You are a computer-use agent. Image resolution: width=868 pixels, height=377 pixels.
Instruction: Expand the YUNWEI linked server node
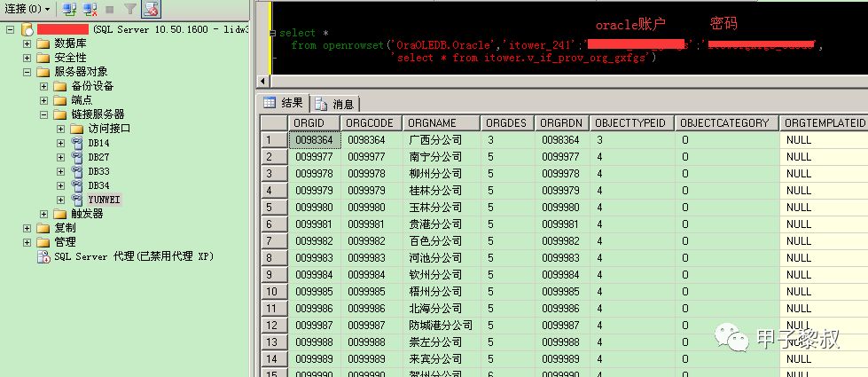tap(61, 200)
